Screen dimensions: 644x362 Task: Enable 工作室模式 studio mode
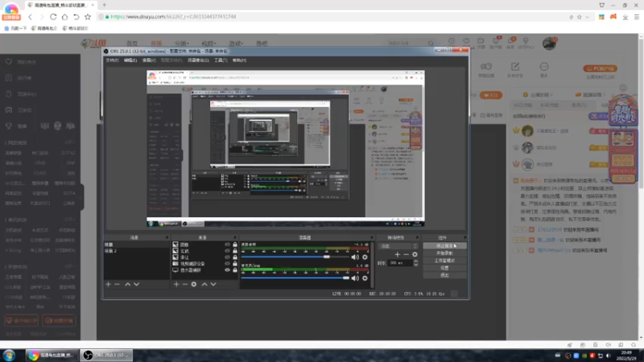(445, 261)
